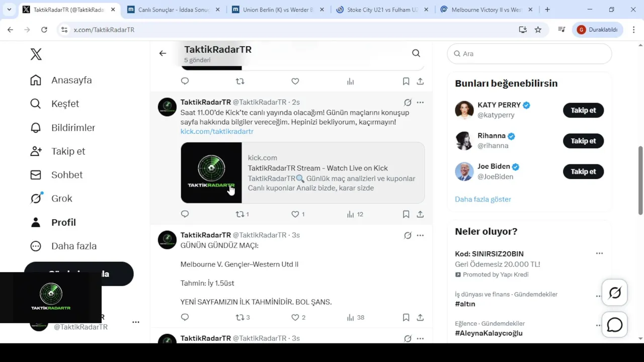
Task: Open the Duraklatıldı browser profile button
Action: point(598,30)
